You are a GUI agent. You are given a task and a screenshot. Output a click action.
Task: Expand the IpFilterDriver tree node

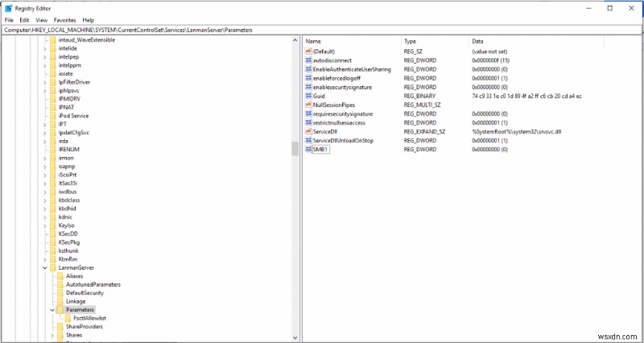tap(45, 82)
